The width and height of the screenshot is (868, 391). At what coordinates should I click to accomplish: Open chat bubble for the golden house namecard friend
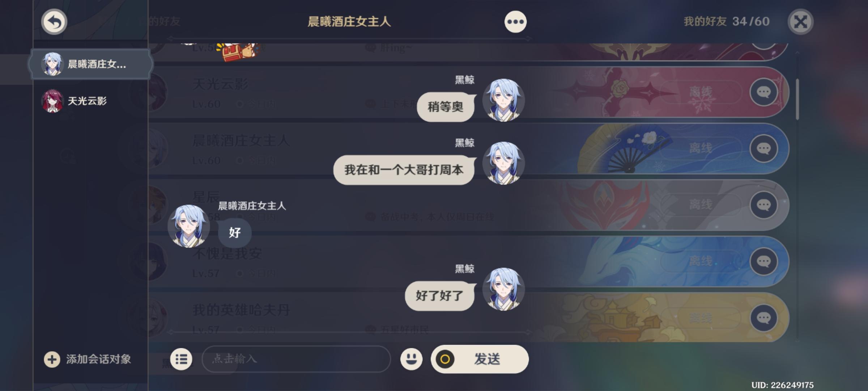click(x=764, y=318)
